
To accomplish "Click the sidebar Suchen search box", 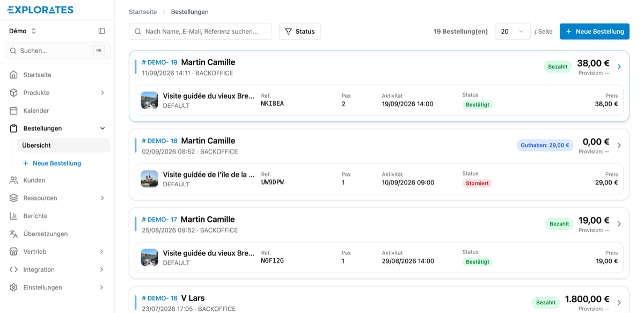I will tap(57, 50).
